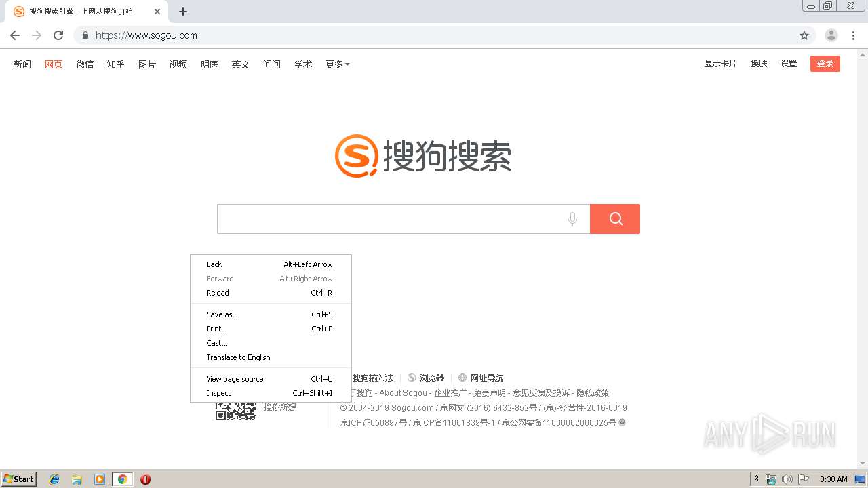Click the microphone voice search icon

click(572, 219)
